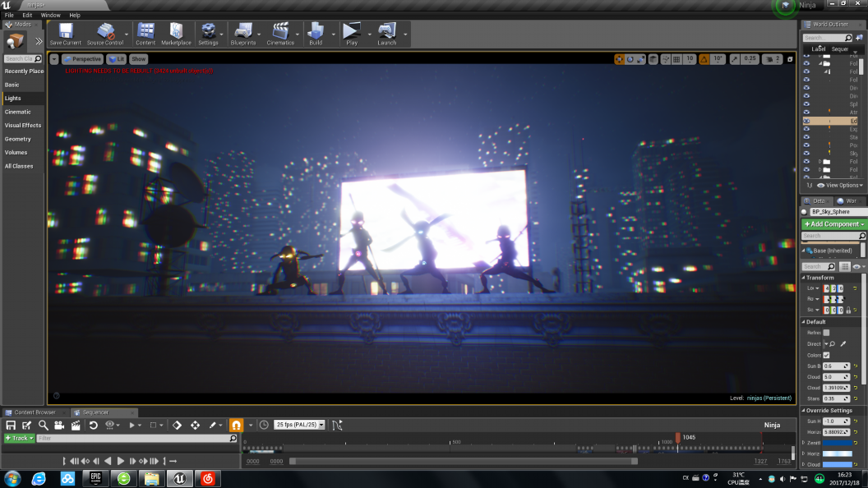
Task: Select Visual Effects placement category
Action: (x=23, y=126)
